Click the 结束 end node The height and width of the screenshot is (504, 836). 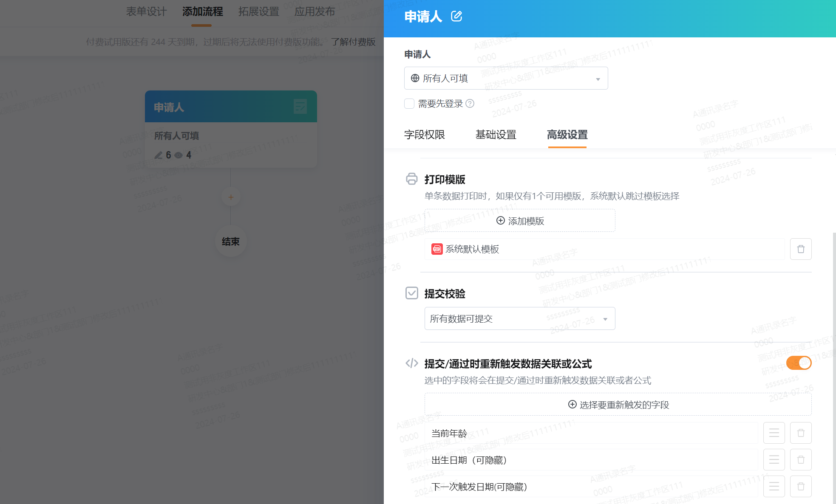click(x=231, y=241)
